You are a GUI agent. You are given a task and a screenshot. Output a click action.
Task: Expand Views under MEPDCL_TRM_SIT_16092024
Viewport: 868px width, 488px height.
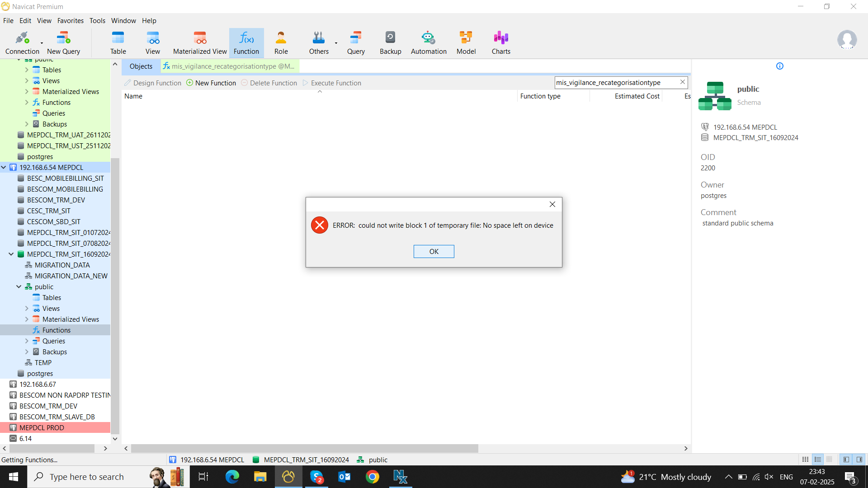pos(27,309)
